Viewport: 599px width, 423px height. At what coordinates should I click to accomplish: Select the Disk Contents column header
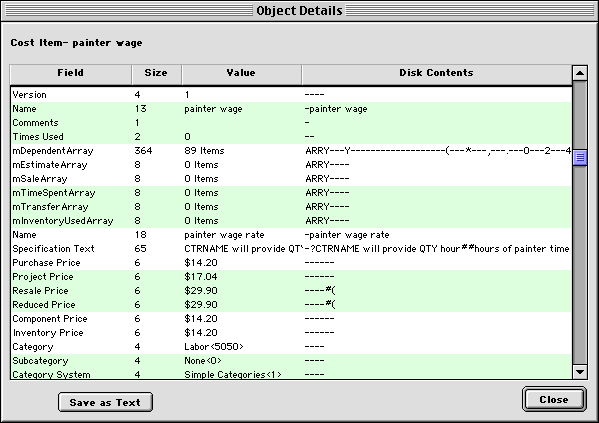437,74
